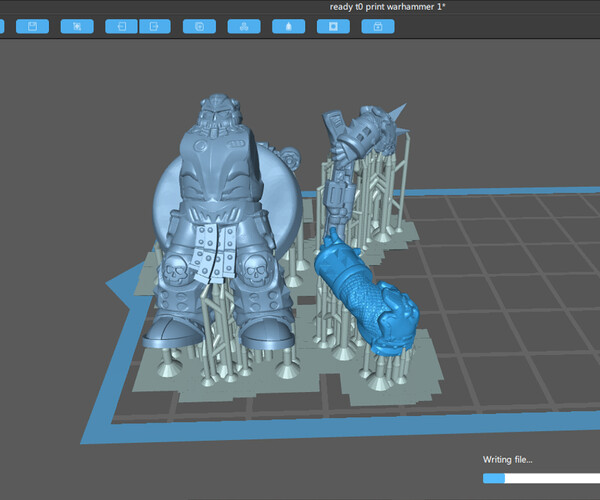Click the 'ready t0 print warhammer 1*' title
The image size is (600, 500).
click(x=388, y=7)
